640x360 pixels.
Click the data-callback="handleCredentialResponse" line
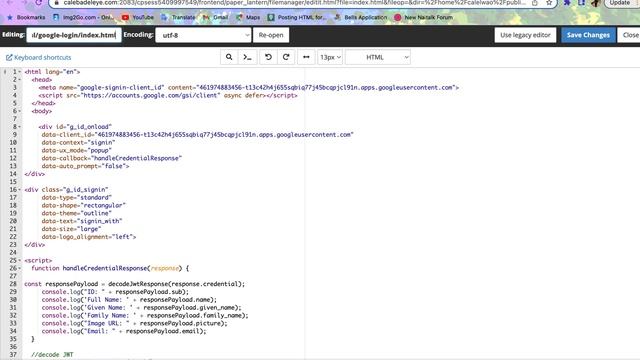click(111, 158)
